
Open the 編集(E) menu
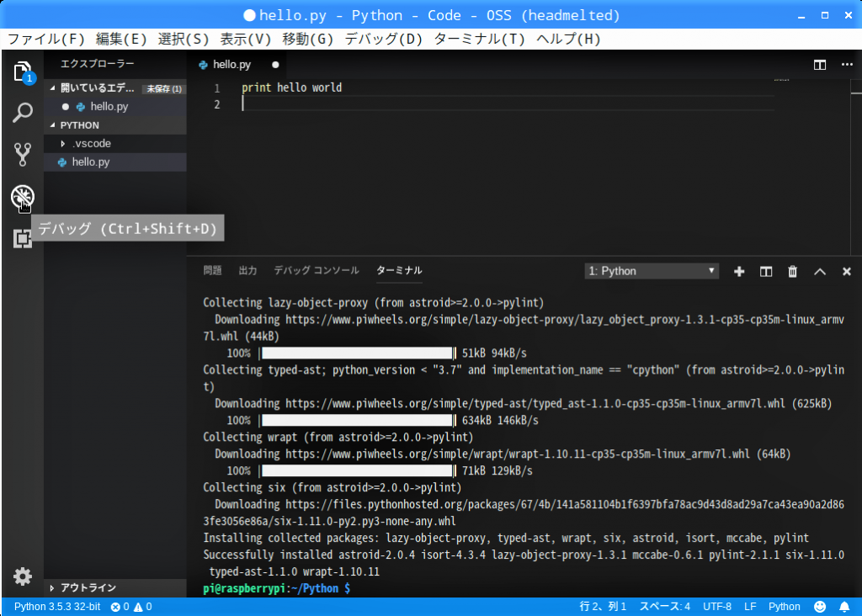tap(121, 39)
